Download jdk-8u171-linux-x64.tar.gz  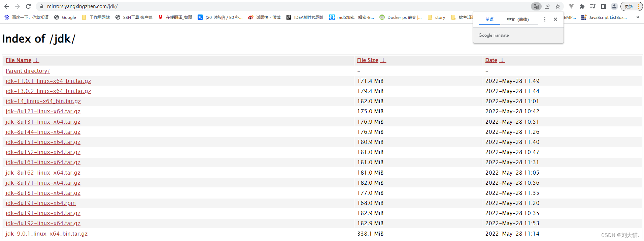tap(43, 183)
